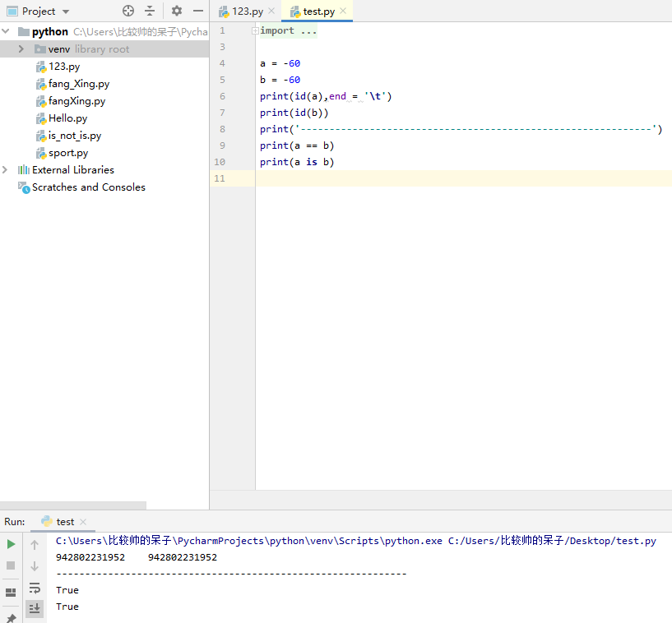Click the Project panel window icon
The height and width of the screenshot is (623, 672).
12,12
